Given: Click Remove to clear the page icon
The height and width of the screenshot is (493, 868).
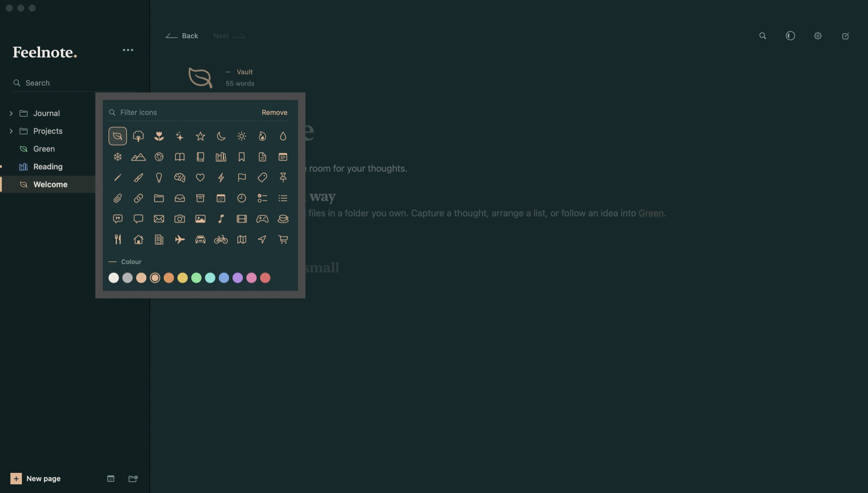Looking at the screenshot, I should (x=274, y=112).
